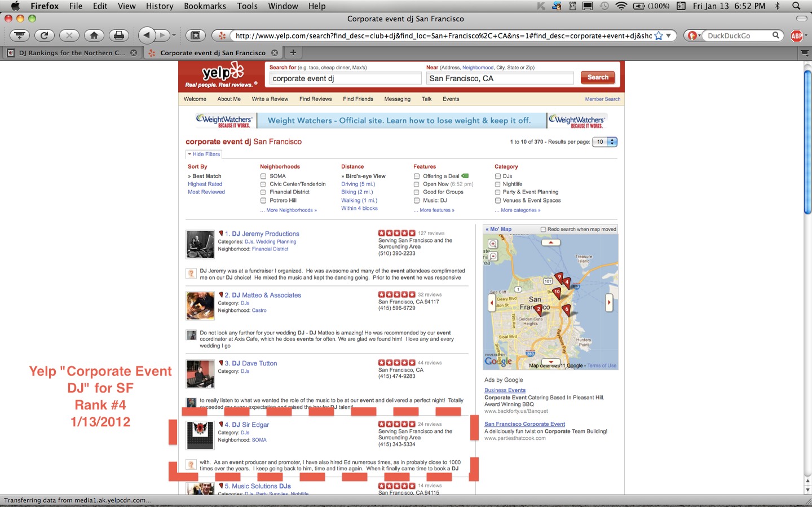
Task: Check the SOMA neighborhood filter
Action: tap(263, 176)
